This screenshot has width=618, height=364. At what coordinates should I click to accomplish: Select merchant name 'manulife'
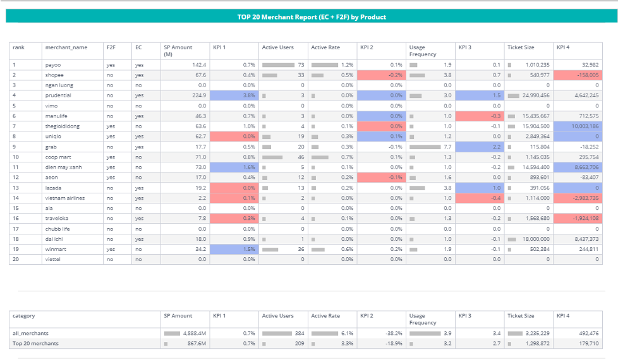click(x=56, y=116)
